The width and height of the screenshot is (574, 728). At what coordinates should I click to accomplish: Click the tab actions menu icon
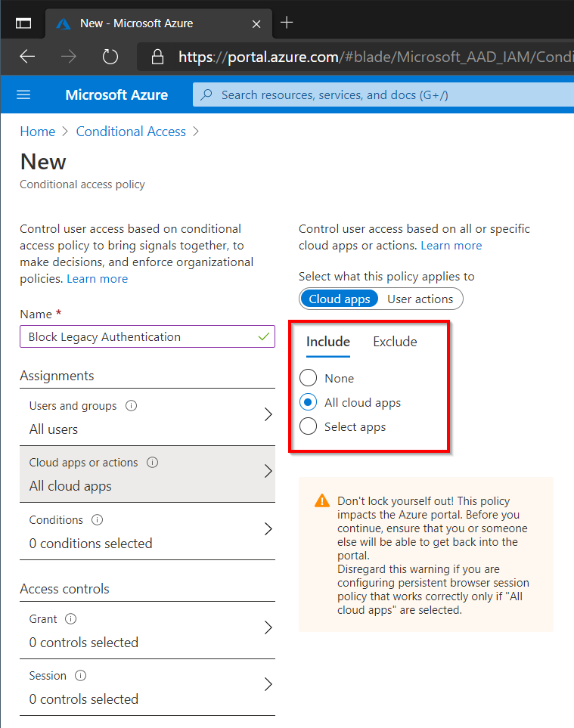(x=23, y=23)
